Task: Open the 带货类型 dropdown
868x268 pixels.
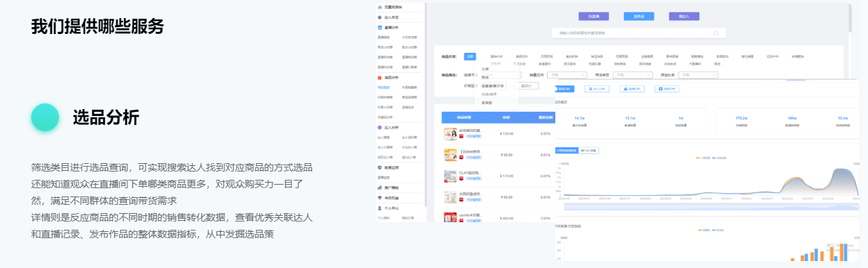Action: [632, 74]
